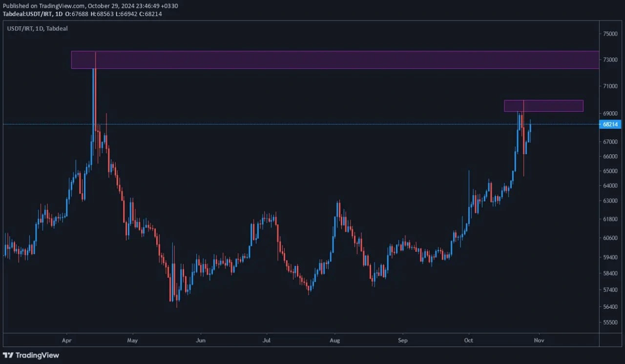Click the 67000 price axis label
Viewport: 625px width, 364px height.
pos(611,142)
